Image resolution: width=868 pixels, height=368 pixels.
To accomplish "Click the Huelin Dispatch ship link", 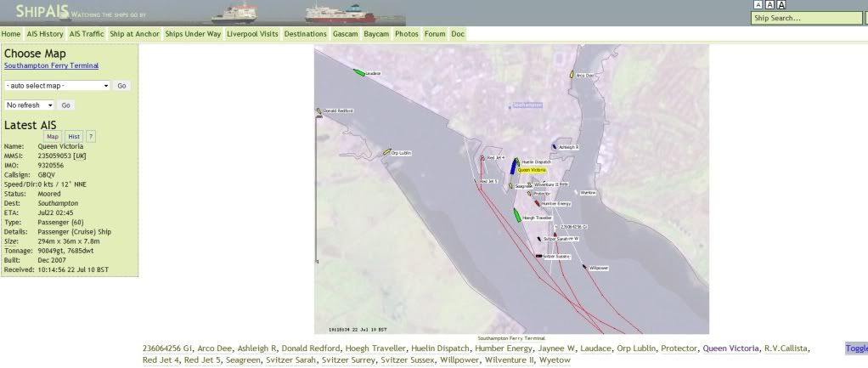I will pyautogui.click(x=440, y=348).
